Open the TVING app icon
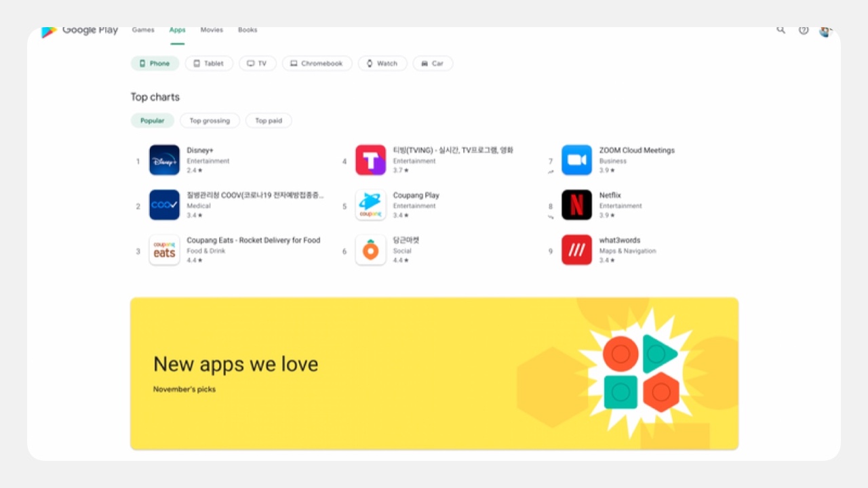The height and width of the screenshot is (488, 868). 370,160
